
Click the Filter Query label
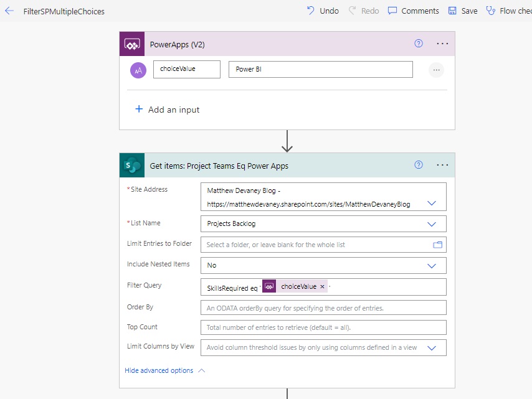[x=144, y=286]
